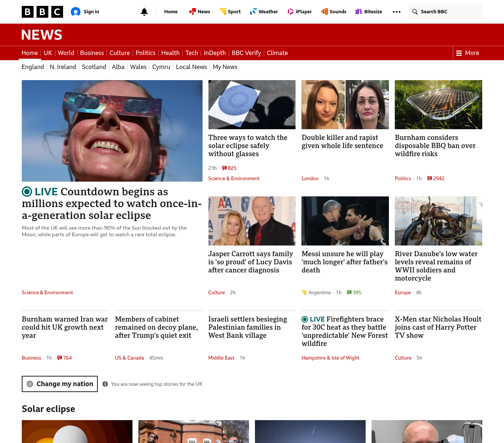The height and width of the screenshot is (443, 504).
Task: Click the comments icon on eclipse safety story
Action: coord(224,168)
